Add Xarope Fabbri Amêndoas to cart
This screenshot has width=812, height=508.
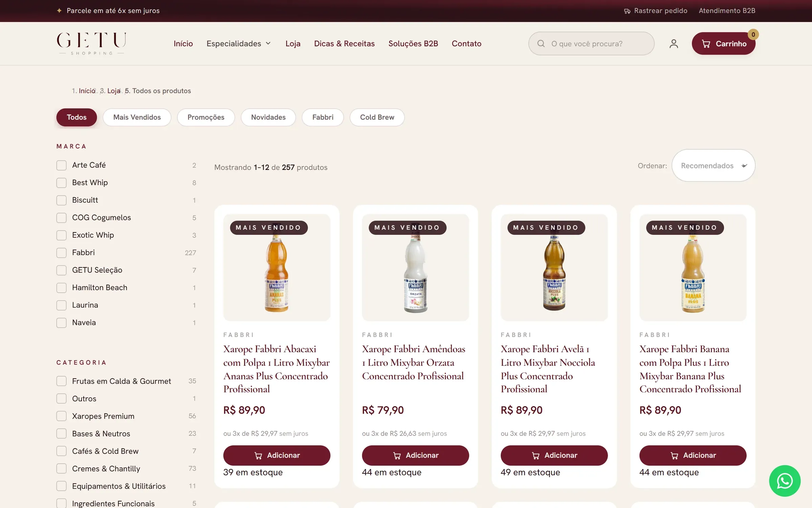(415, 456)
